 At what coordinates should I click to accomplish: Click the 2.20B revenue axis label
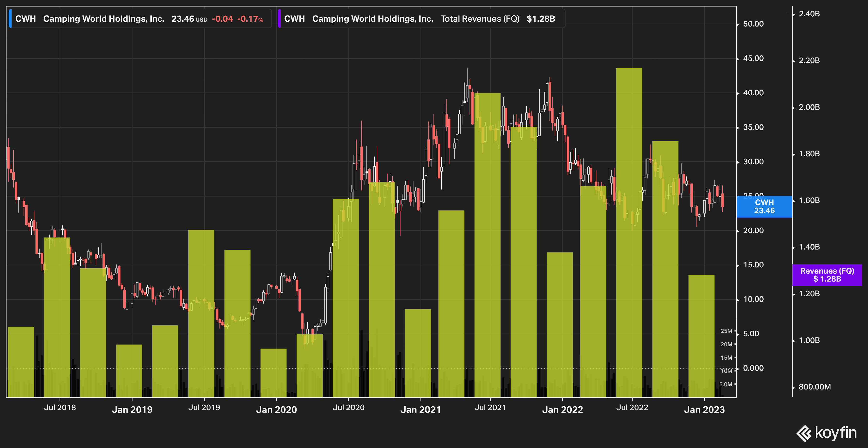click(809, 61)
